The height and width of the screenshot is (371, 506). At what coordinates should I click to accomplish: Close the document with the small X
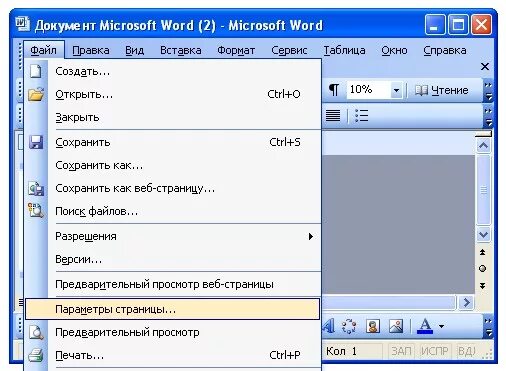pos(485,67)
